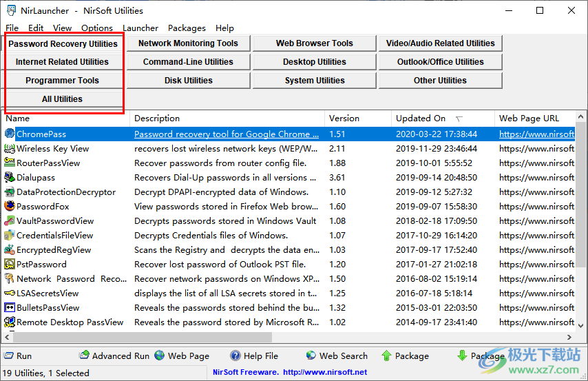Viewport: 588px width, 381px height.
Task: Open the View menu
Action: tap(62, 28)
